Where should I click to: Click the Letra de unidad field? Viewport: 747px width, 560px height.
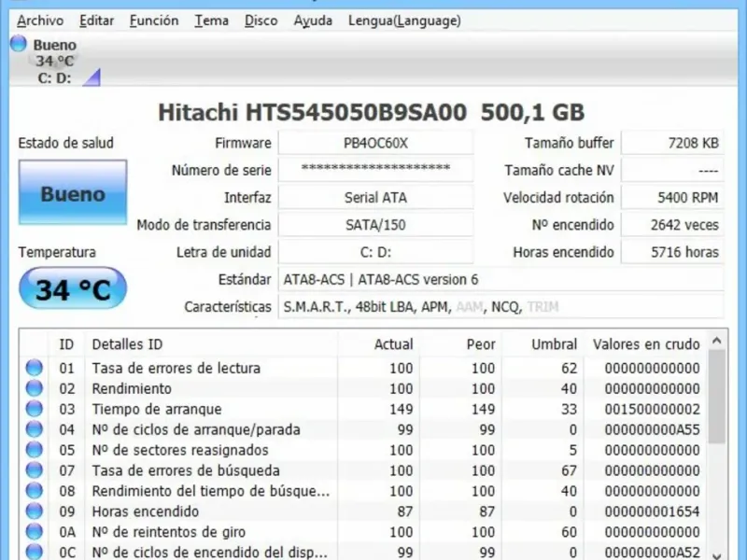376,252
